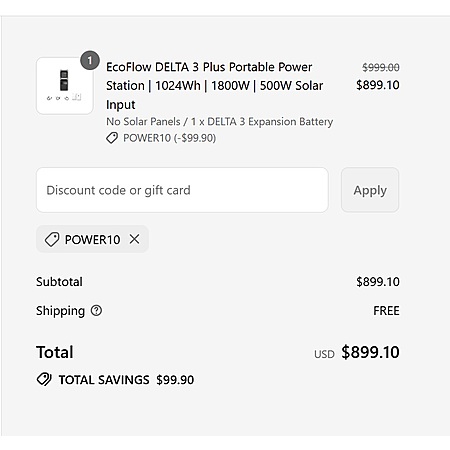Image resolution: width=450 pixels, height=450 pixels.
Task: Click the discounted $899.10 item price
Action: click(x=378, y=85)
